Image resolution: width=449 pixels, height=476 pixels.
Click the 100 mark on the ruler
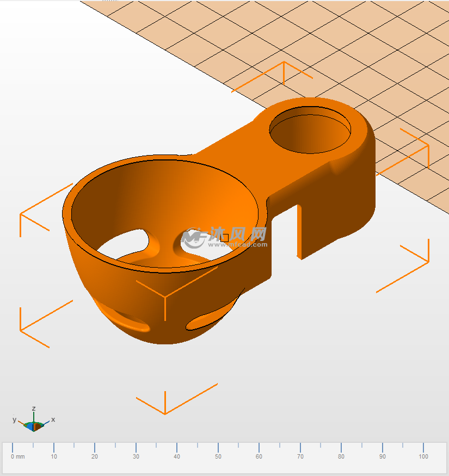pyautogui.click(x=423, y=456)
